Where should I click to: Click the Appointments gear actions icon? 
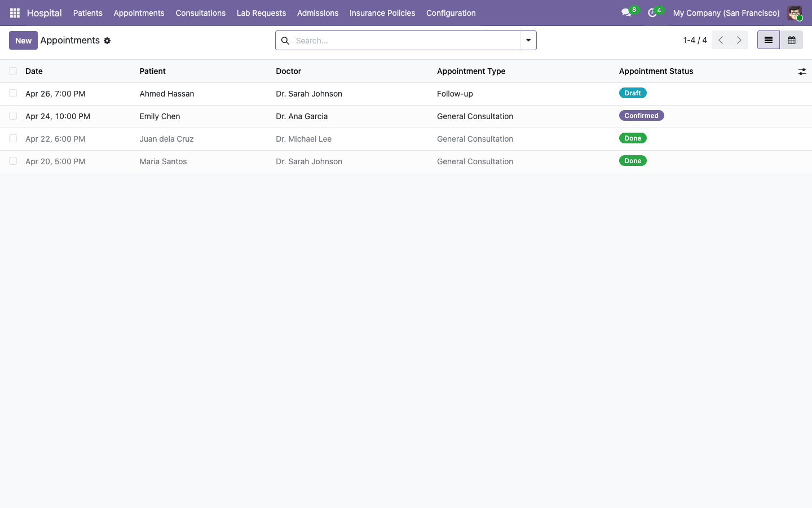pos(107,41)
